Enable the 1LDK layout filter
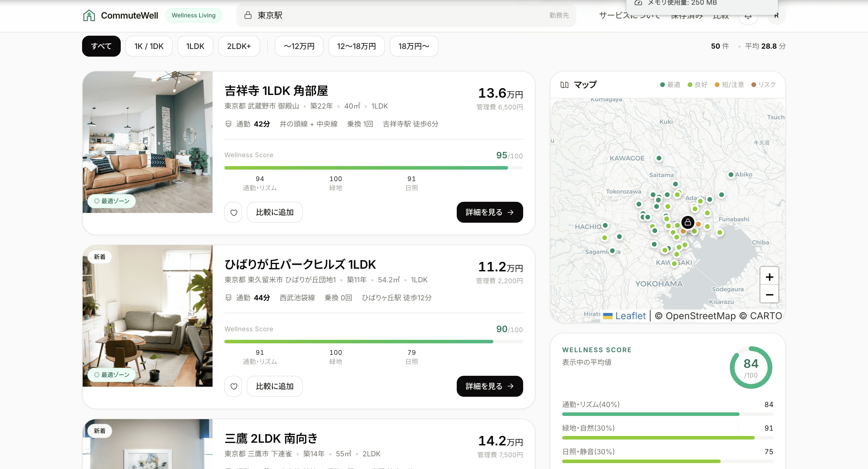Screen dimensions: 868x469 coord(195,46)
